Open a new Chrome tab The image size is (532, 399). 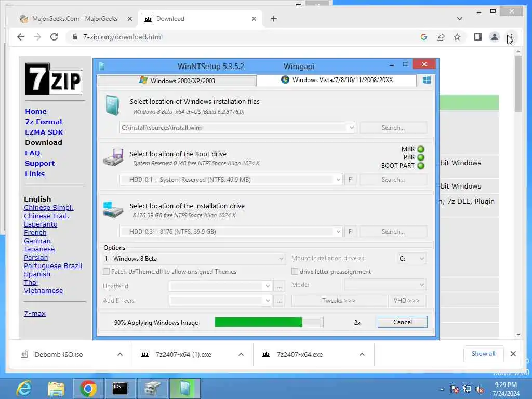[x=274, y=19]
